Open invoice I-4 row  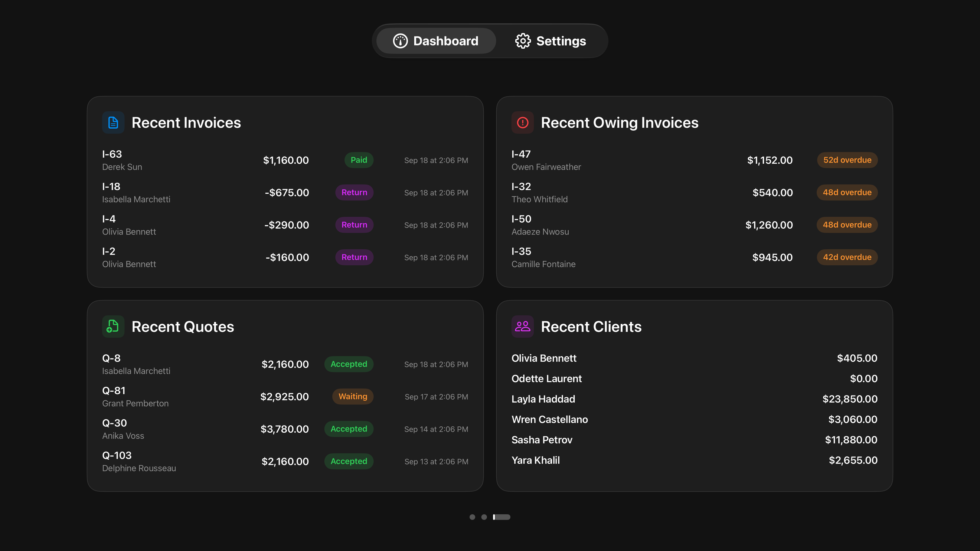tap(285, 225)
